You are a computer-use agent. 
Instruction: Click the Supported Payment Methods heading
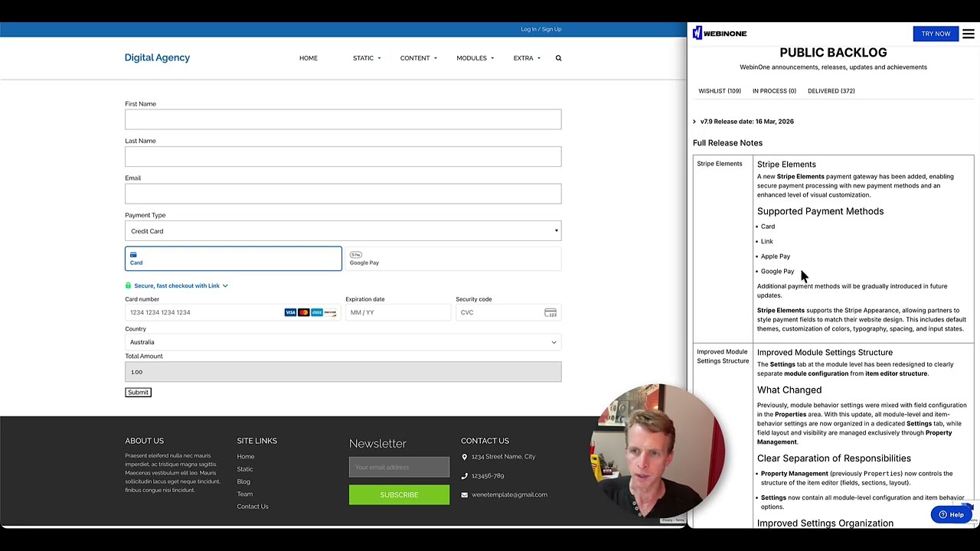pos(820,211)
